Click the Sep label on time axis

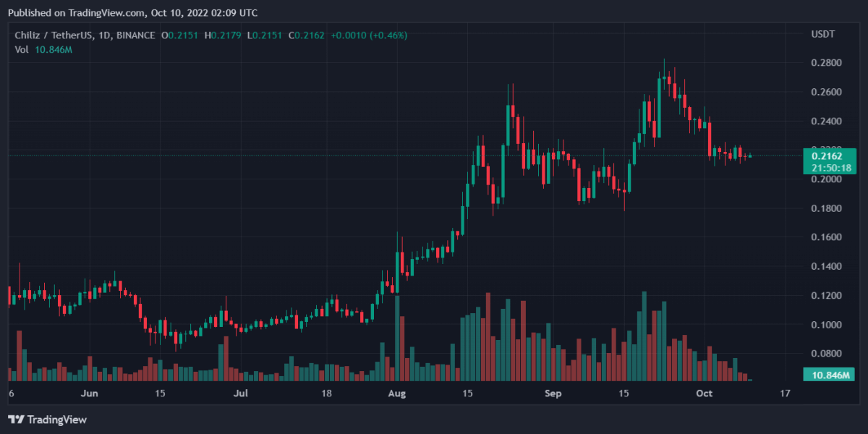coord(553,393)
